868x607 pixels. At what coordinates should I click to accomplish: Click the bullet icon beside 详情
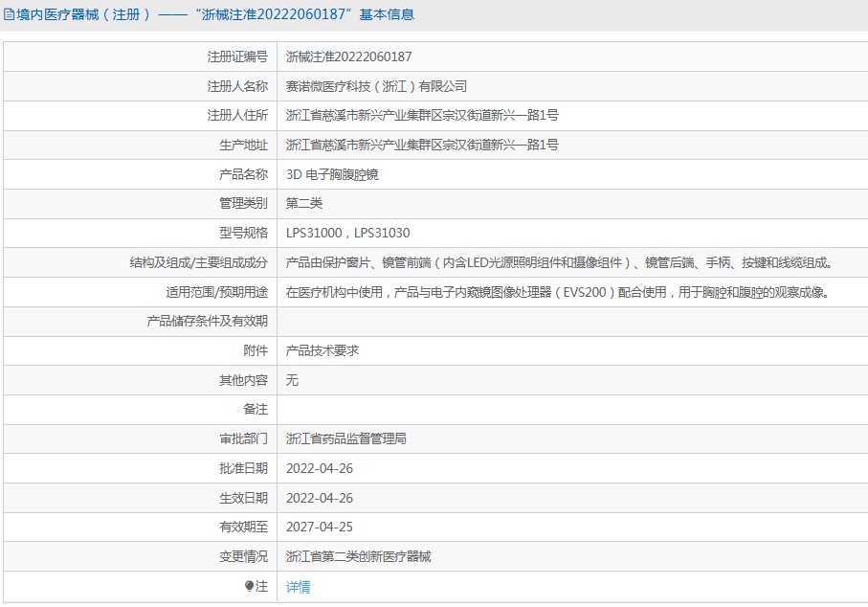(250, 586)
